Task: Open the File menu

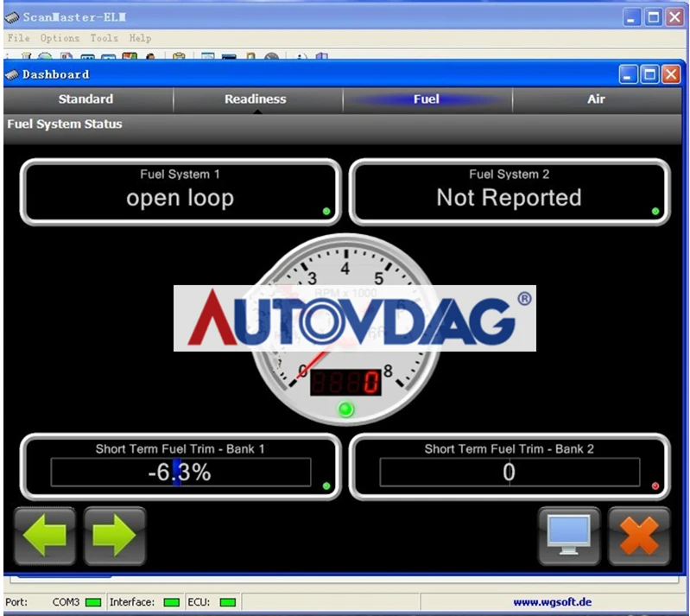Action: click(18, 38)
